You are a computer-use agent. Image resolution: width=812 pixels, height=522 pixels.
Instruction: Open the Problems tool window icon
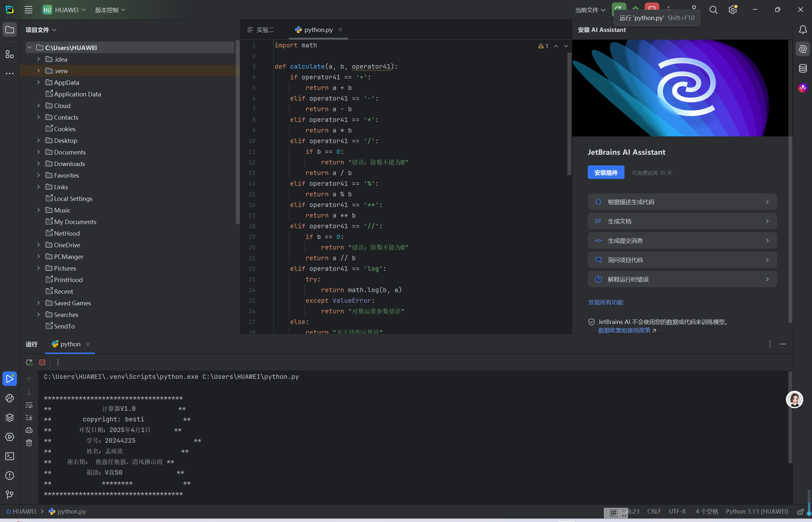(x=9, y=476)
